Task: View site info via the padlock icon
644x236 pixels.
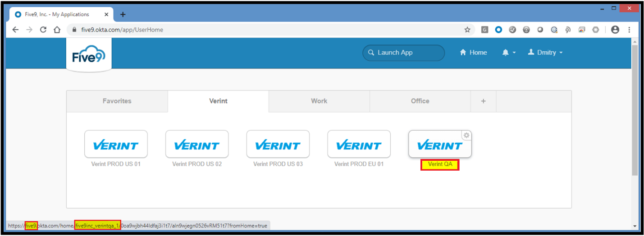Action: tap(74, 30)
